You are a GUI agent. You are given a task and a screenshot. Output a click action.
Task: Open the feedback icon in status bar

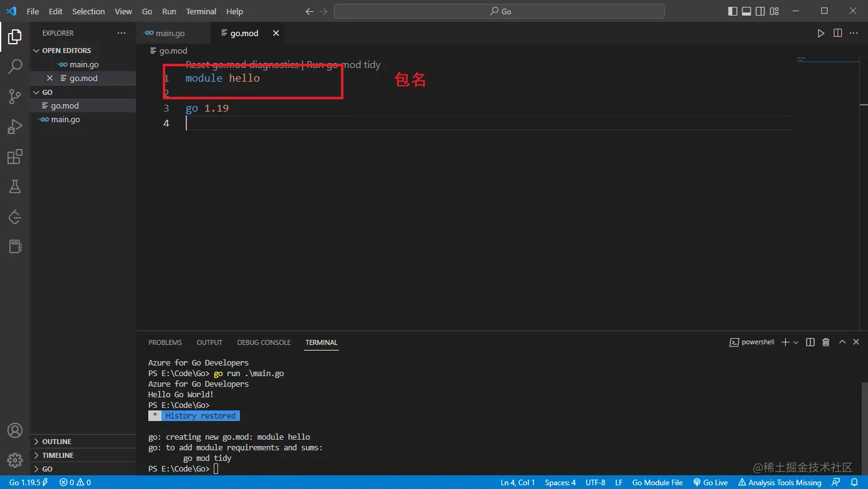(x=836, y=483)
